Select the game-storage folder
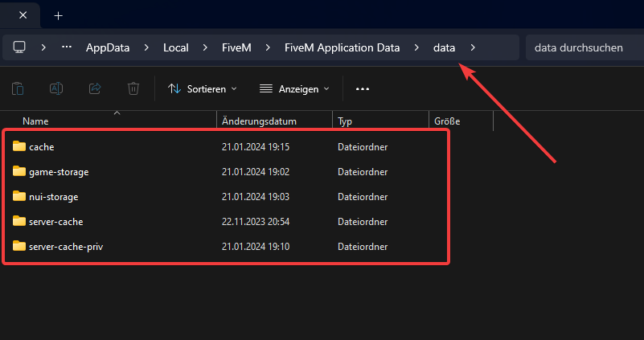 tap(59, 172)
